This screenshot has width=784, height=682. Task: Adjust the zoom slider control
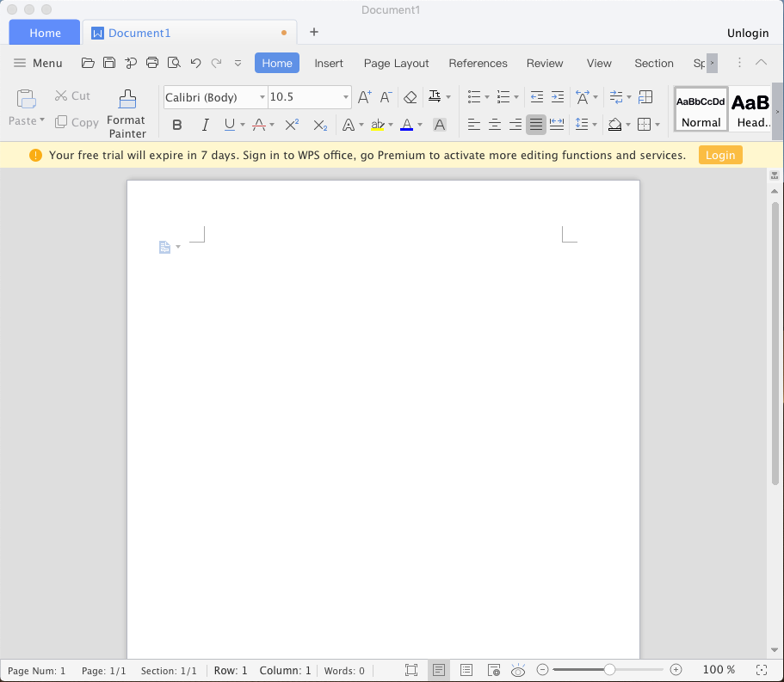(x=608, y=669)
